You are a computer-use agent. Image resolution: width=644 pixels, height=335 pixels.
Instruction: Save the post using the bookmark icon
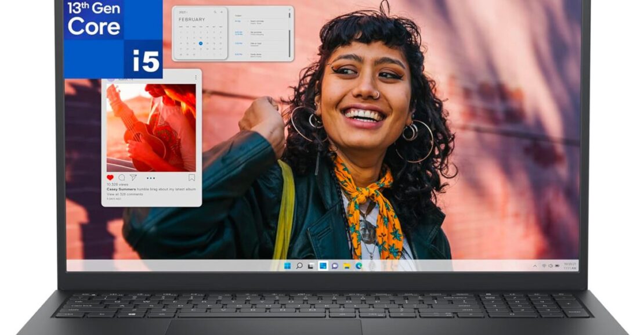[192, 178]
